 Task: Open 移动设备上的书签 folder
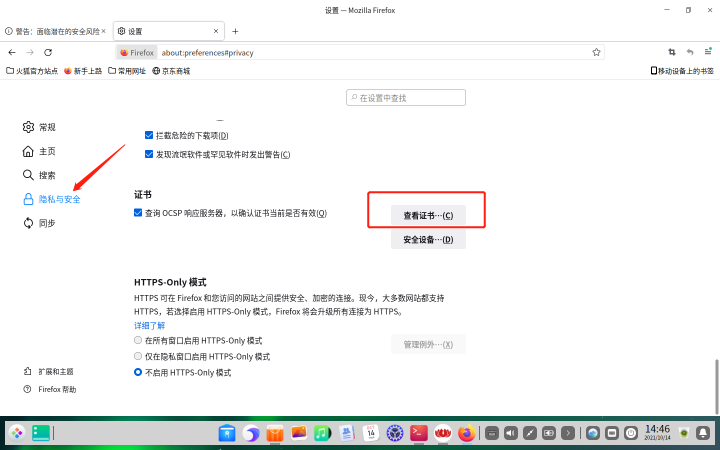pyautogui.click(x=682, y=71)
